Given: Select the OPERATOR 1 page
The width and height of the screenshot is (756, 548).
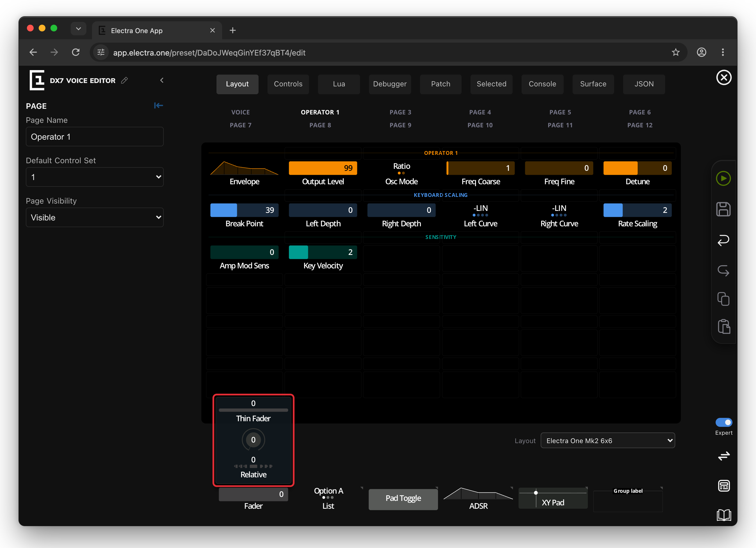Looking at the screenshot, I should [320, 112].
